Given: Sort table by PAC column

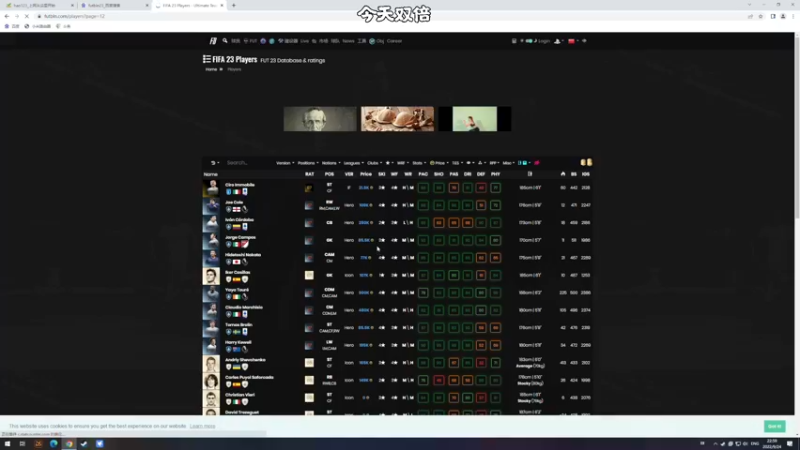Looking at the screenshot, I should point(423,174).
